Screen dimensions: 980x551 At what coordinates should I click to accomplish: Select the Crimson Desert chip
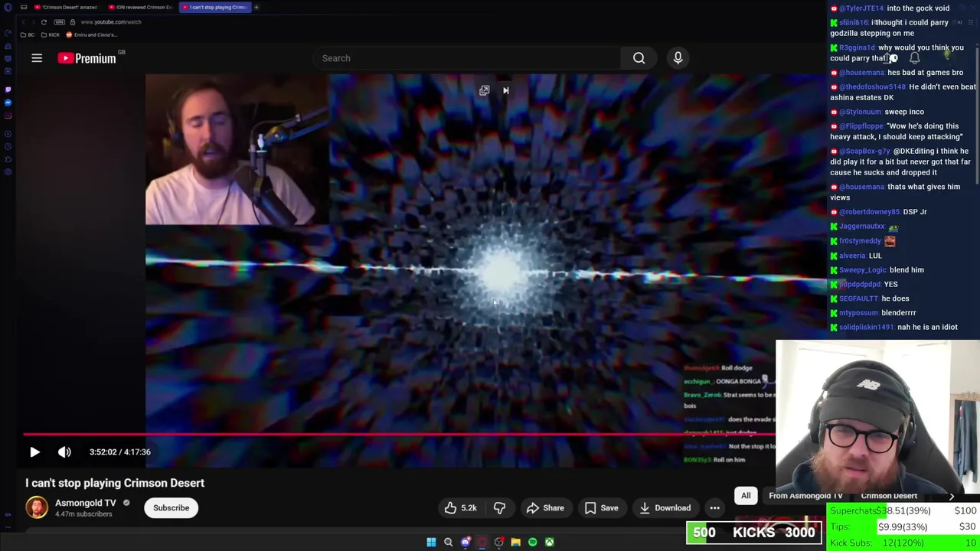888,496
